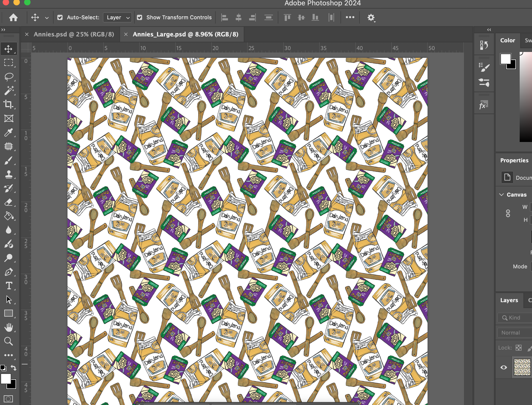This screenshot has height=405, width=532.
Task: Open the Move tool preset picker arrow
Action: [x=47, y=18]
